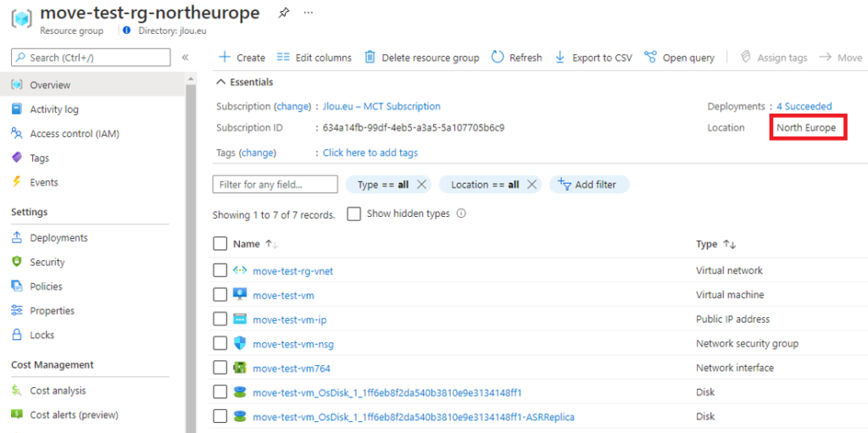868x433 pixels.
Task: Collapse the Essentials section
Action: (244, 82)
